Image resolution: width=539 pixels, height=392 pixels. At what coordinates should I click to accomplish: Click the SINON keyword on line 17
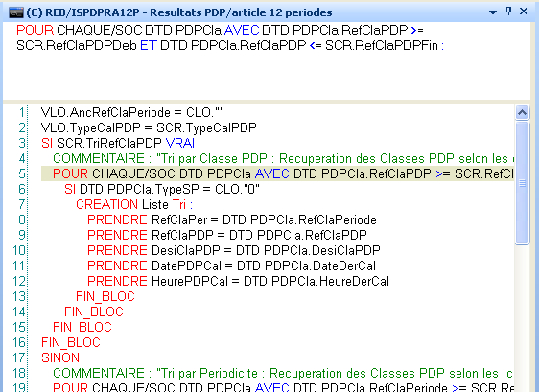(60, 358)
